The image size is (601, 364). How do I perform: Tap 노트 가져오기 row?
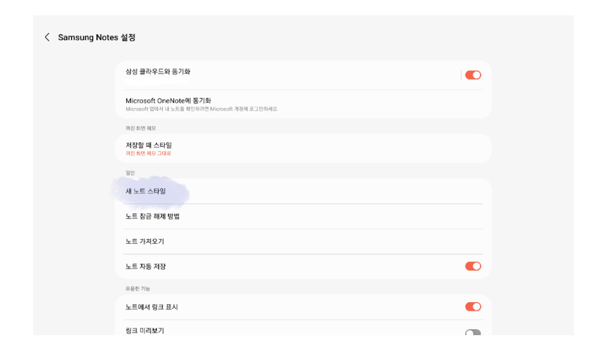coord(303,241)
